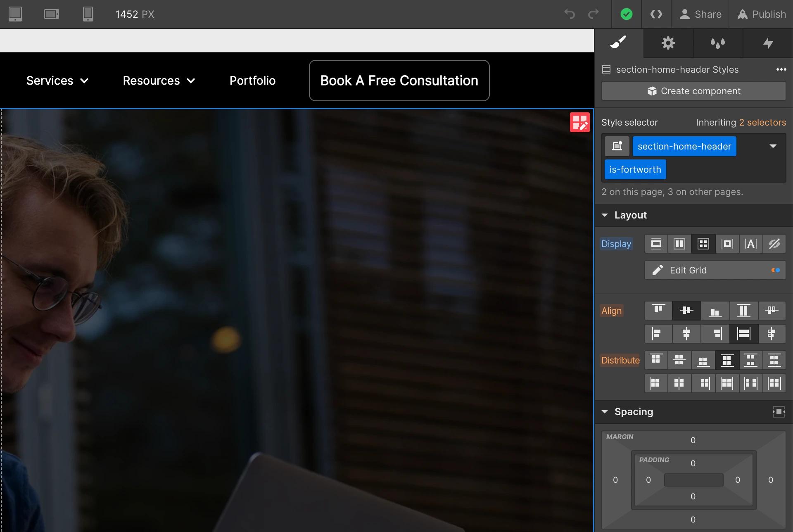Click Book A Free Consultation button

(x=399, y=81)
